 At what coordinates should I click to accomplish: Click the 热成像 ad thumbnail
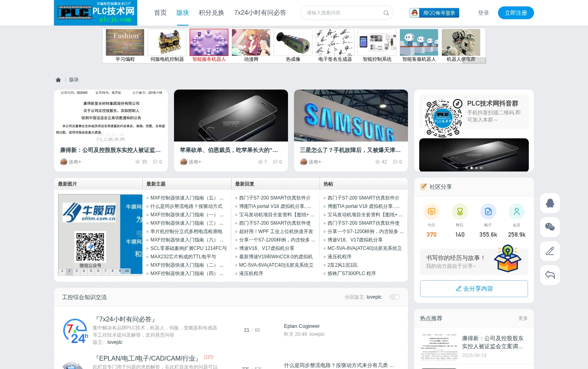pos(293,42)
